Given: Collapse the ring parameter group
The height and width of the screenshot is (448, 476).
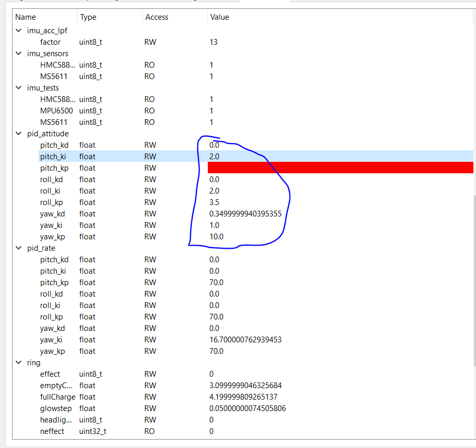Looking at the screenshot, I should click(19, 363).
